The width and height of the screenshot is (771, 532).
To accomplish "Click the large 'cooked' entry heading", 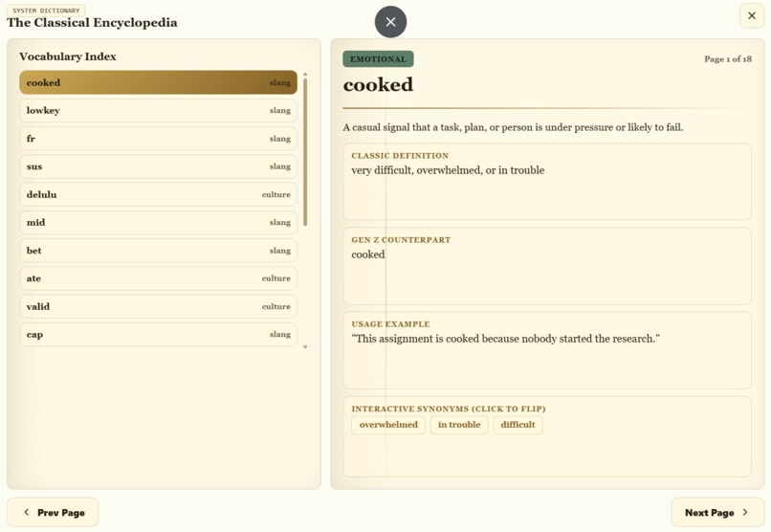I will pos(378,84).
